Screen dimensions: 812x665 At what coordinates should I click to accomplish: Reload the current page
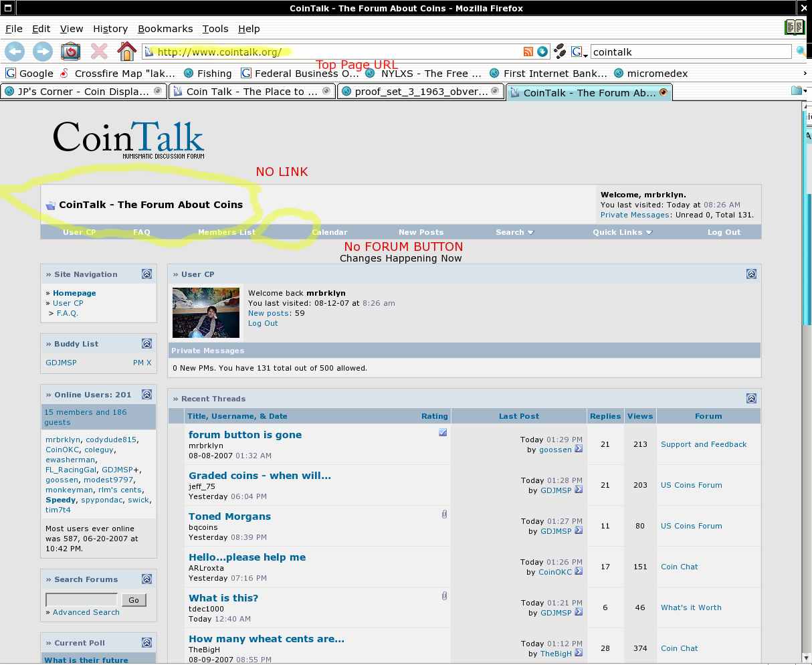(x=70, y=51)
